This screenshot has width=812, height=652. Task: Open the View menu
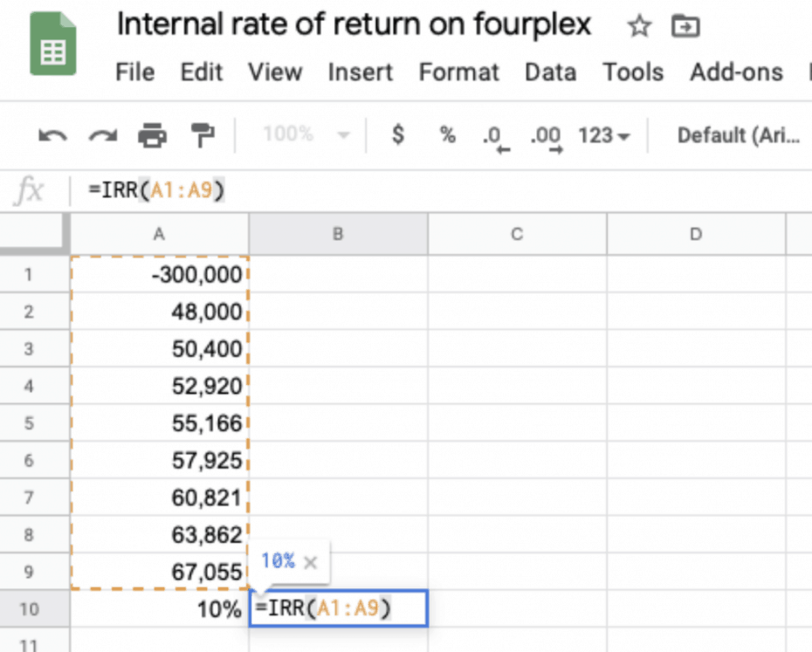coord(275,72)
